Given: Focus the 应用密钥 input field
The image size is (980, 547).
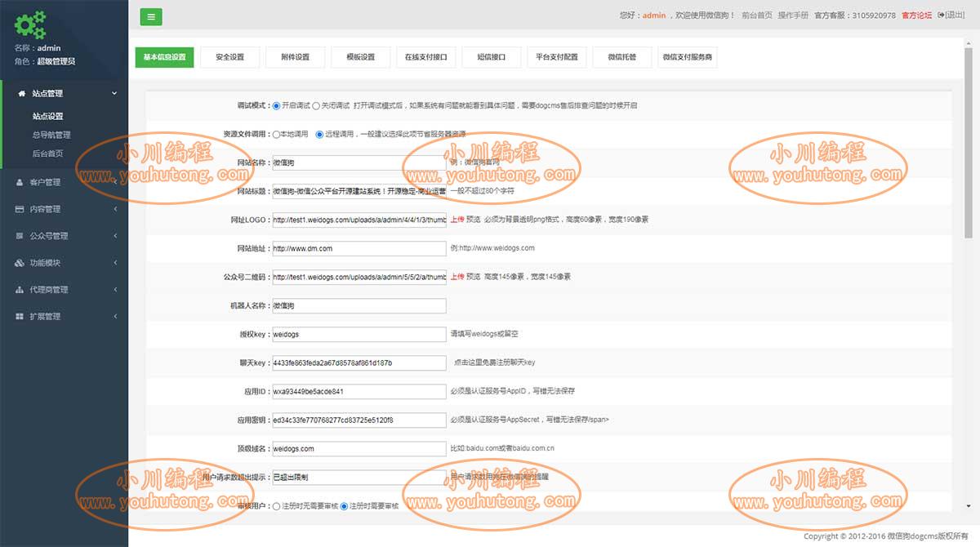Looking at the screenshot, I should (359, 420).
